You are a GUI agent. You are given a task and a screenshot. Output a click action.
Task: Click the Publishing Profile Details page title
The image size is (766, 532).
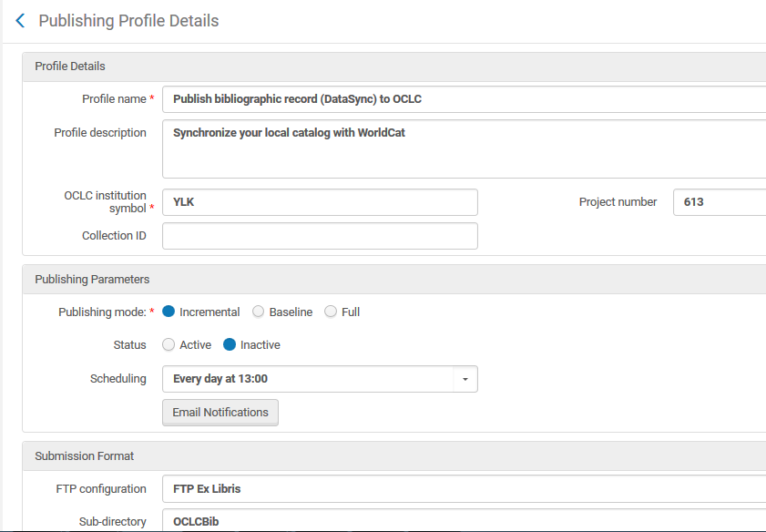(x=128, y=21)
